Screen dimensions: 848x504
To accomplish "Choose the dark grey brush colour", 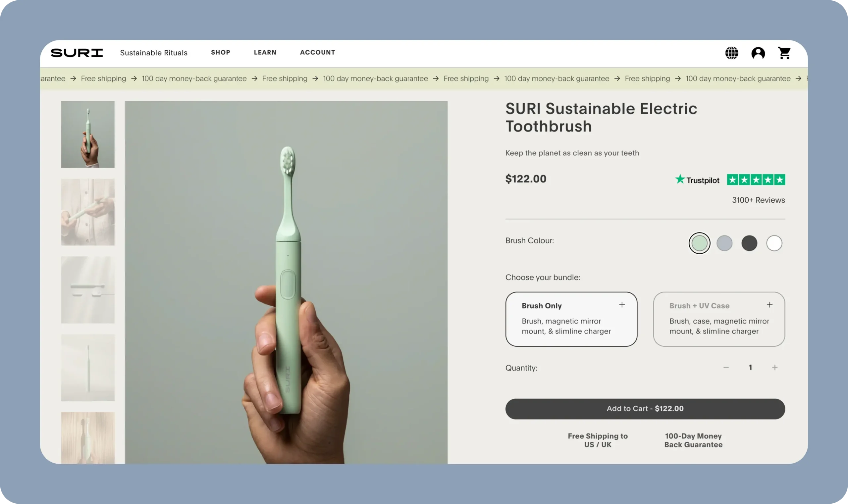I will pyautogui.click(x=749, y=243).
